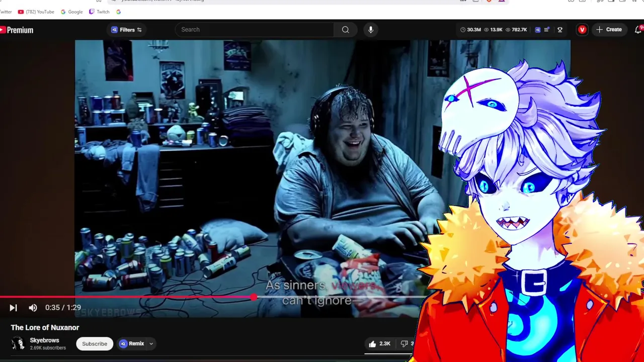Start voice search with microphone icon

coord(371,30)
